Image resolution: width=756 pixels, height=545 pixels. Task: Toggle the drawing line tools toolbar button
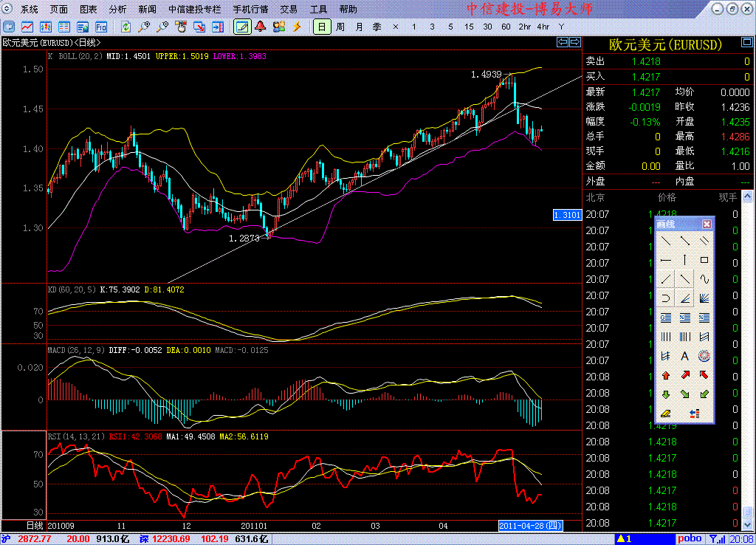point(242,27)
